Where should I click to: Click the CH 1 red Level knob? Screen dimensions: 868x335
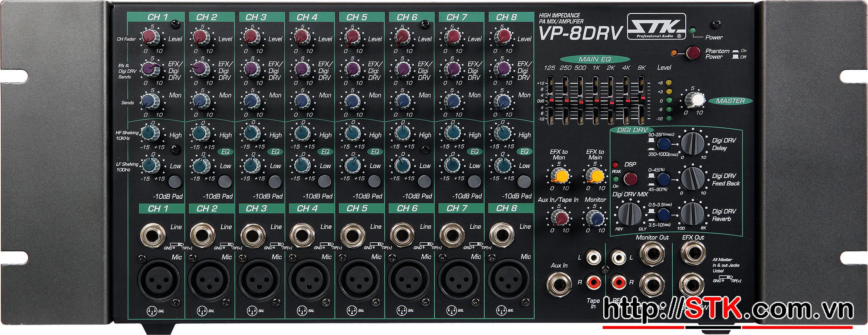[151, 38]
